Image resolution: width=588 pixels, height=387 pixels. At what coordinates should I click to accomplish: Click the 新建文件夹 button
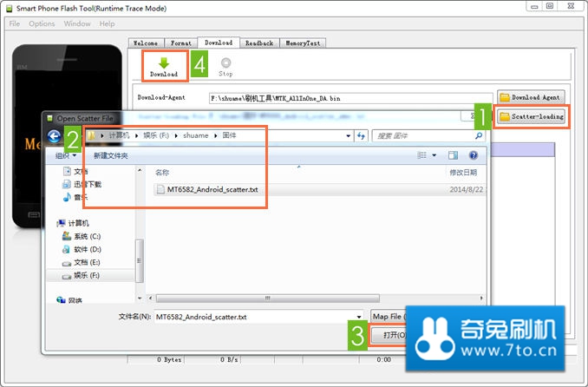coord(111,155)
